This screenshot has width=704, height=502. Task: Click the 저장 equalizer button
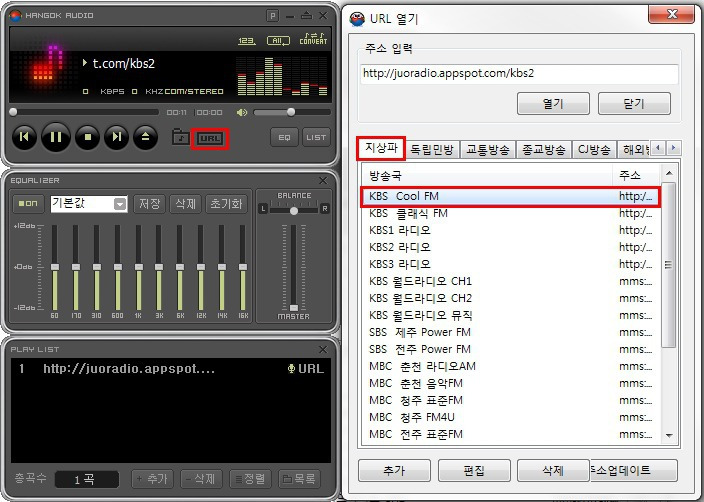coord(150,204)
